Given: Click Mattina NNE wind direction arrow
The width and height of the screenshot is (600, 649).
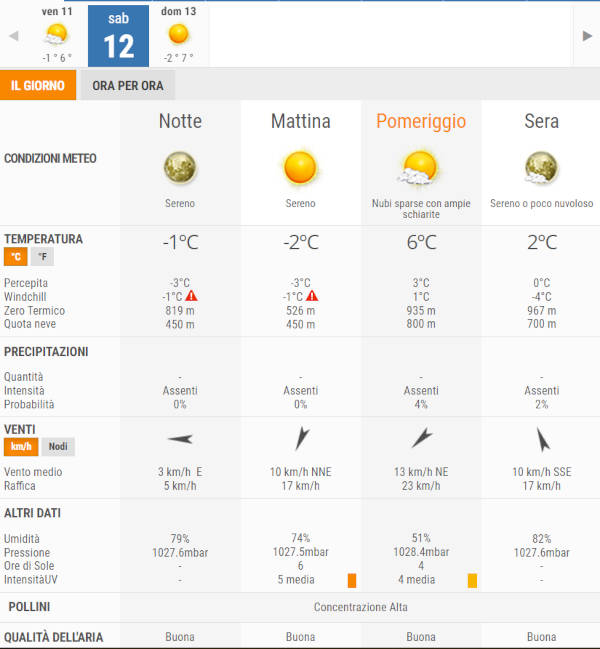Looking at the screenshot, I should (x=302, y=438).
